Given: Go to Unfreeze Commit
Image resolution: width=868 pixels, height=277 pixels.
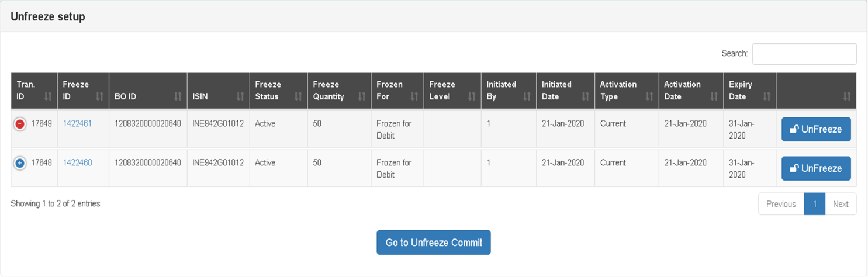Looking at the screenshot, I should coord(434,243).
